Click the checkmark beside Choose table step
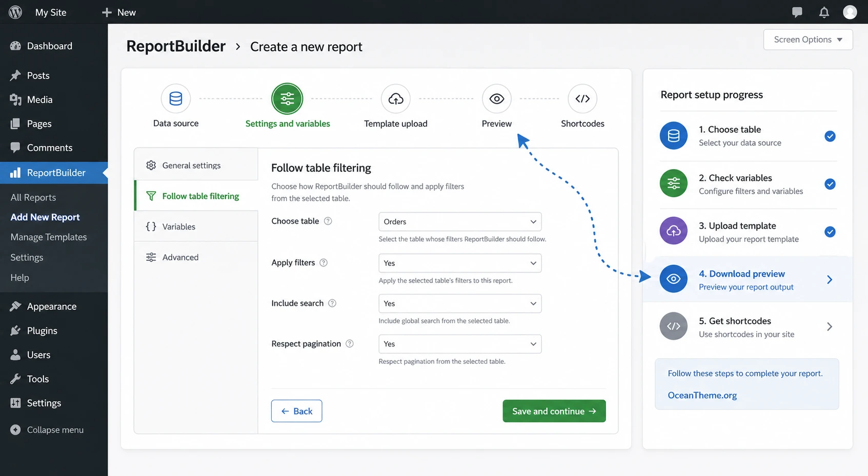This screenshot has width=868, height=476. pos(830,136)
